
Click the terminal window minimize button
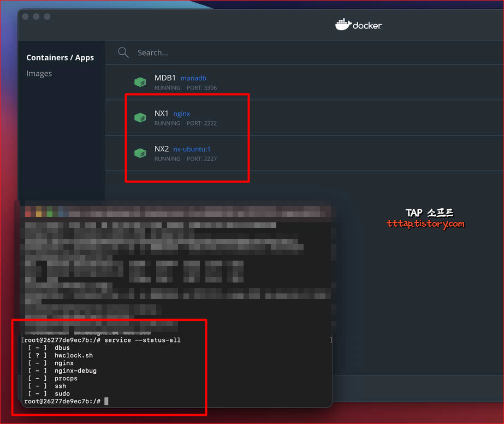39,214
